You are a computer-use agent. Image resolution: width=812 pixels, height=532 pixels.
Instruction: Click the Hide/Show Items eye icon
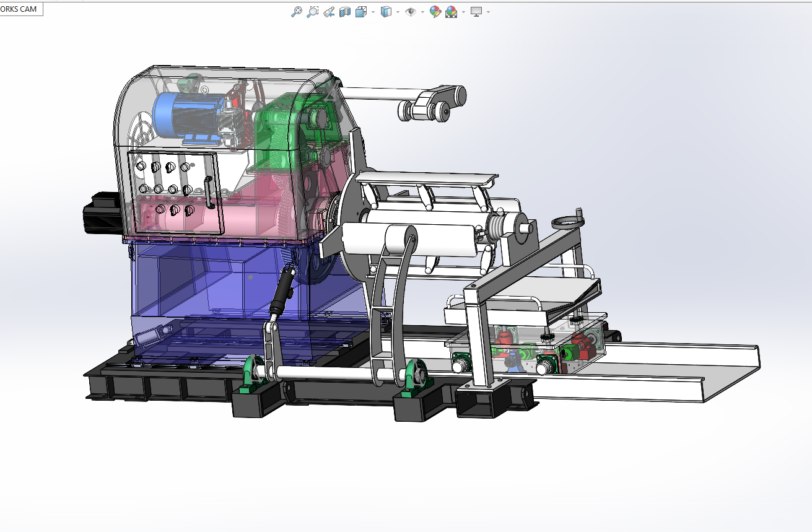coord(411,12)
